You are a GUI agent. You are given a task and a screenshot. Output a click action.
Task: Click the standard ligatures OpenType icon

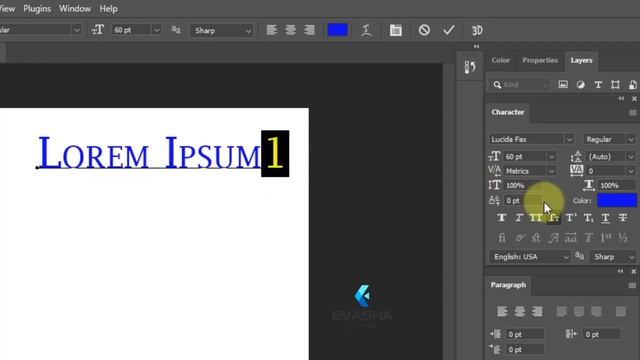click(502, 238)
